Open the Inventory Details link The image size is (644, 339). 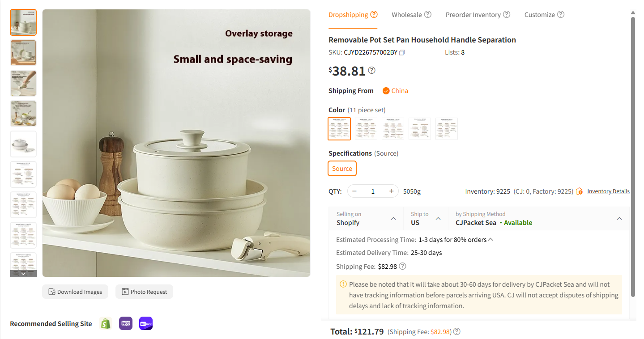coord(608,191)
